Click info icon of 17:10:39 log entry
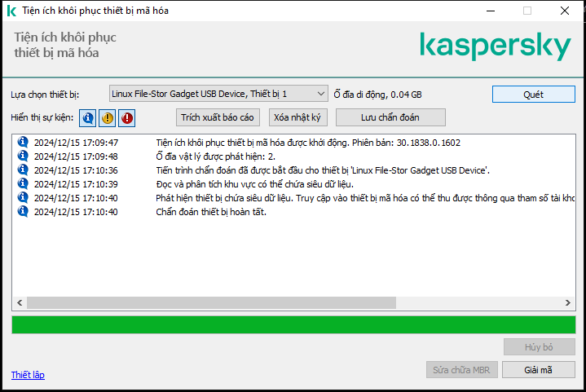Screen dimensions: 586x392 click(x=23, y=183)
